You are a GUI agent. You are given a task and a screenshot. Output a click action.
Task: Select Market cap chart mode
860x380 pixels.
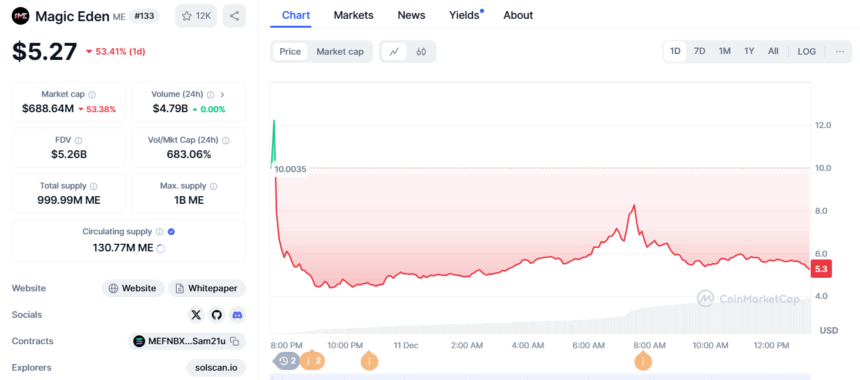(x=340, y=52)
